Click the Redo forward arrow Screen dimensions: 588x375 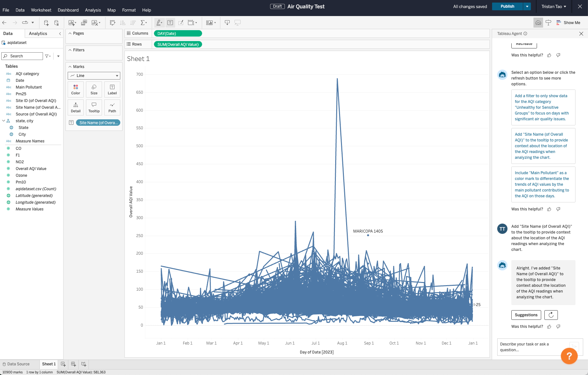(x=15, y=22)
